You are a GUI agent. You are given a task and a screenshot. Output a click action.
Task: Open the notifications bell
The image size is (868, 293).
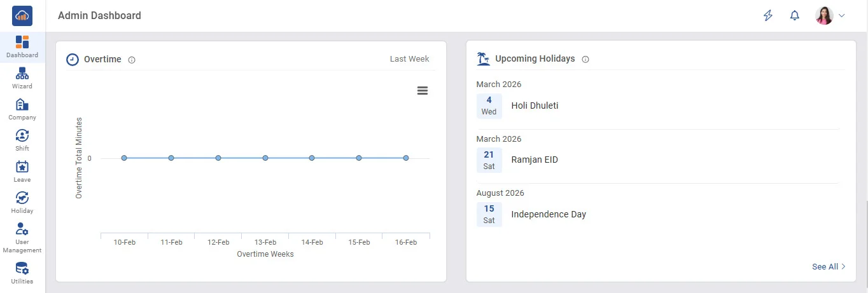pyautogui.click(x=795, y=16)
